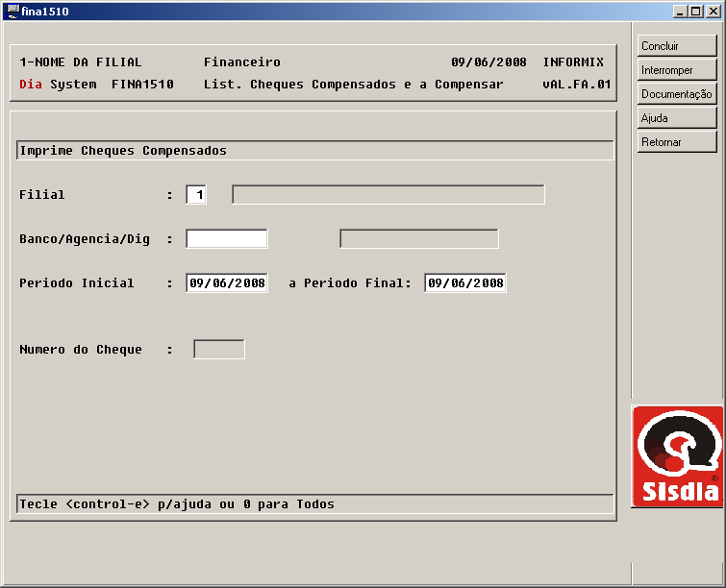Screen dimensions: 726x588
Task: Click the Filial name description box
Action: point(388,194)
